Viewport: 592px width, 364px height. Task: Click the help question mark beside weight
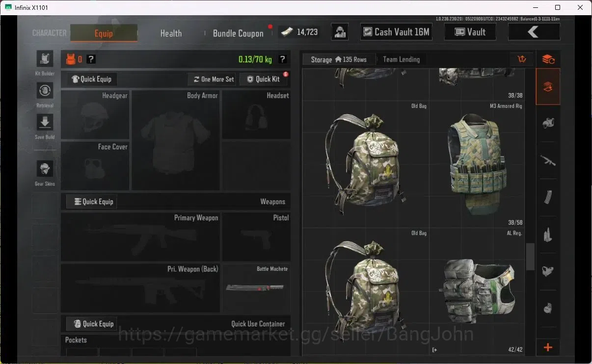click(282, 59)
